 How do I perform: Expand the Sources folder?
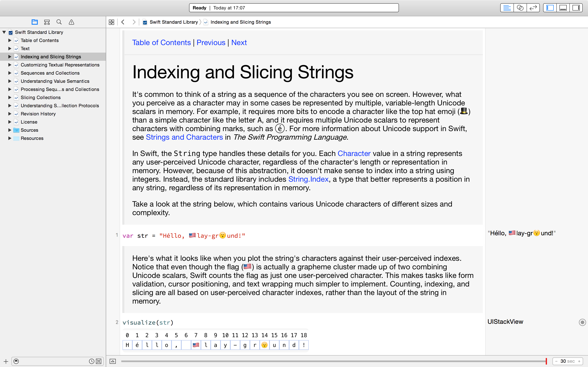10,130
